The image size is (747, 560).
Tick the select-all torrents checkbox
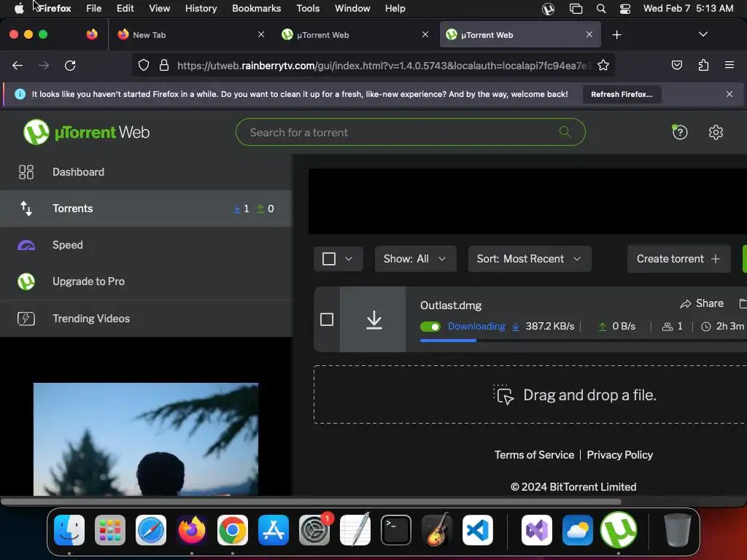click(329, 259)
